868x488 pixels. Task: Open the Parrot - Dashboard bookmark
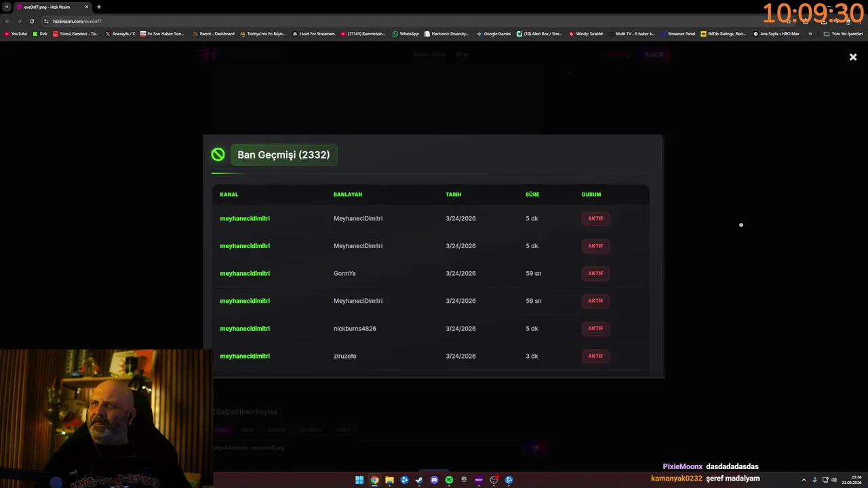click(x=214, y=33)
